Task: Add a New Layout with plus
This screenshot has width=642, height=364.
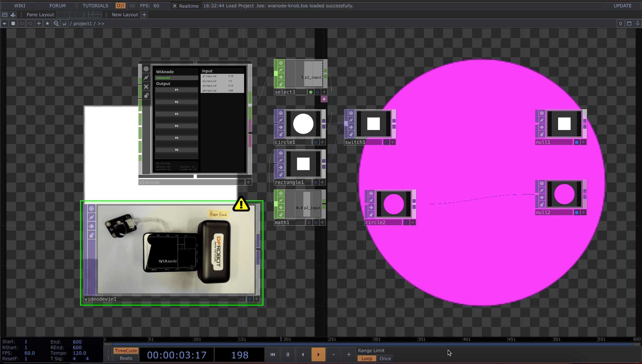Action: [144, 15]
